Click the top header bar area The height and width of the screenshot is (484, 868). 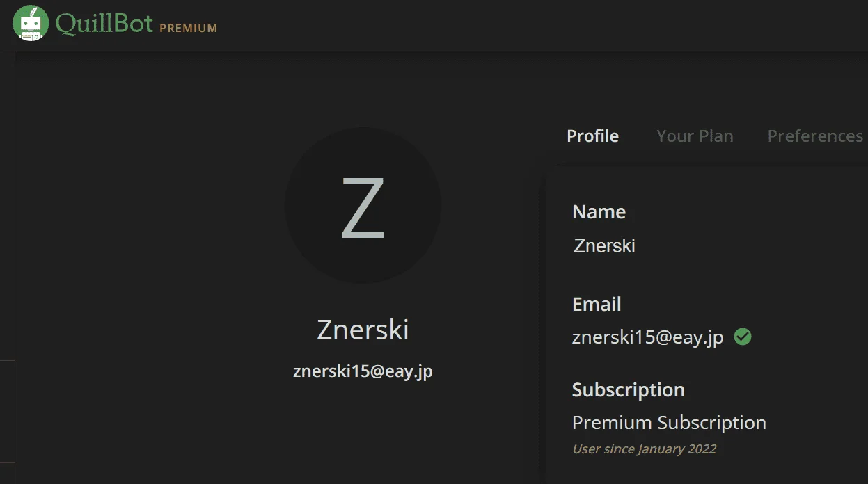pyautogui.click(x=434, y=25)
